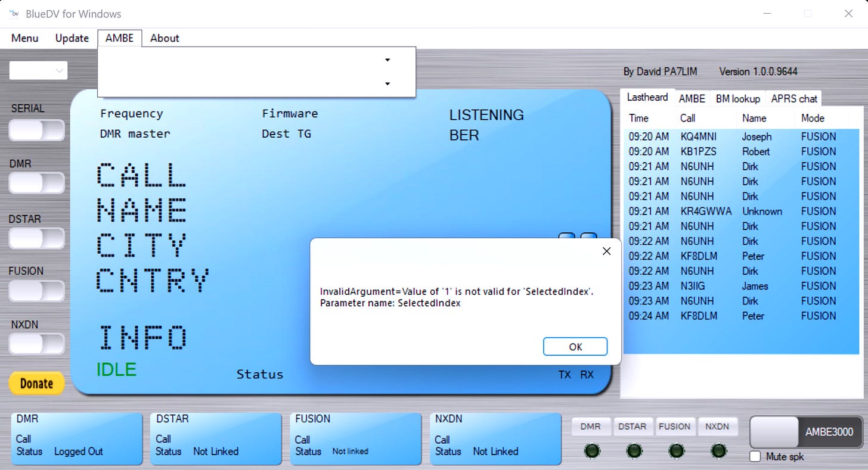This screenshot has height=470, width=868.
Task: Select the DSTAR mode button in the bottom panel
Action: click(633, 427)
